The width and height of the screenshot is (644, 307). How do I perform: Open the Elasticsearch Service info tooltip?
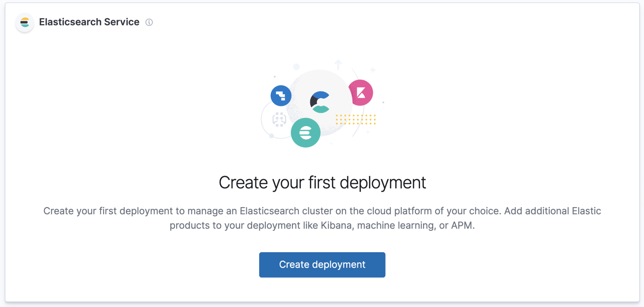[149, 22]
